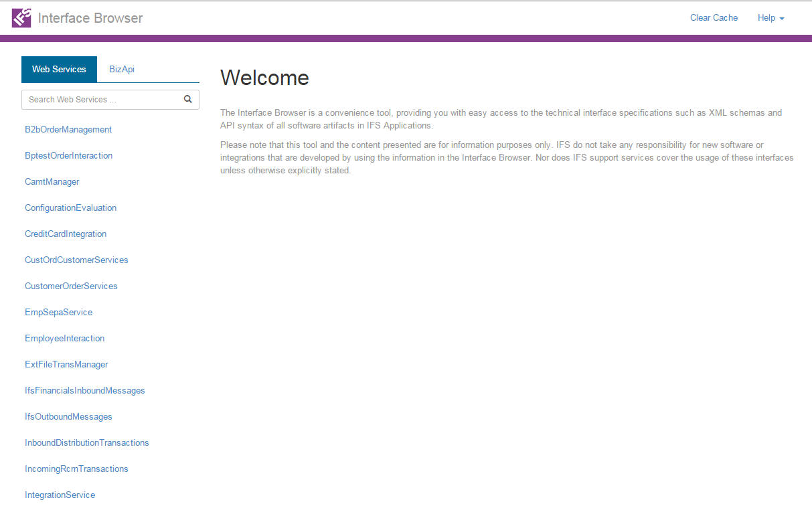Click the IFS logo icon
Screen dimensions: 812x506
click(20, 17)
